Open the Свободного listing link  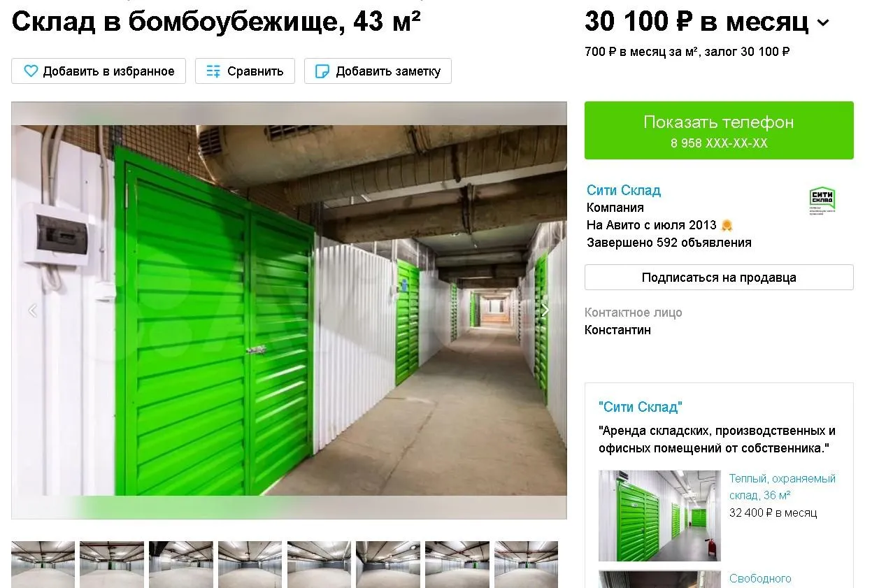click(760, 578)
